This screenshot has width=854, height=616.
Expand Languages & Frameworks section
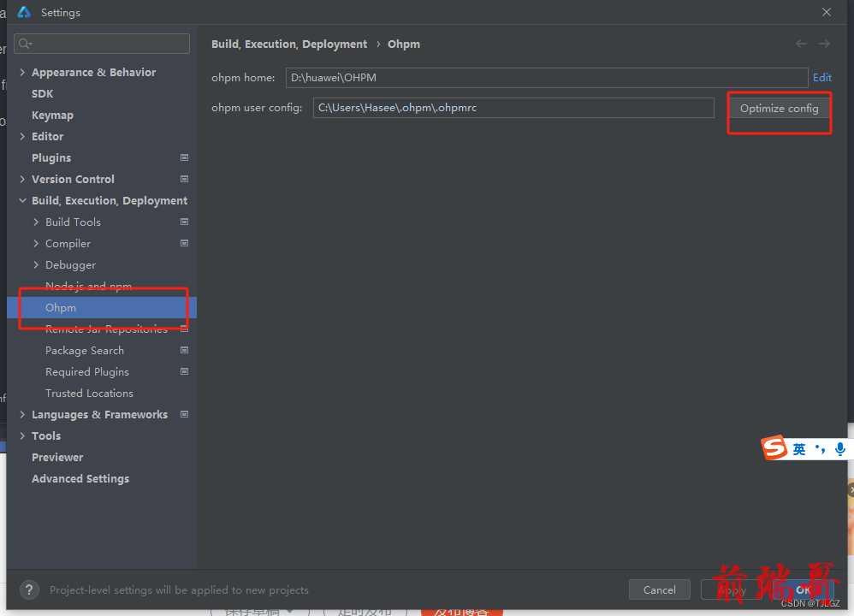tap(22, 414)
